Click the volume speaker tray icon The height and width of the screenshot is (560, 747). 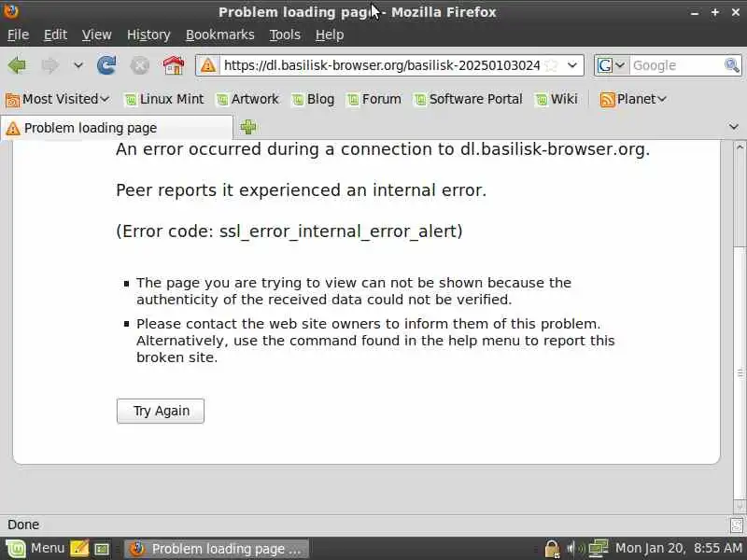pyautogui.click(x=575, y=549)
